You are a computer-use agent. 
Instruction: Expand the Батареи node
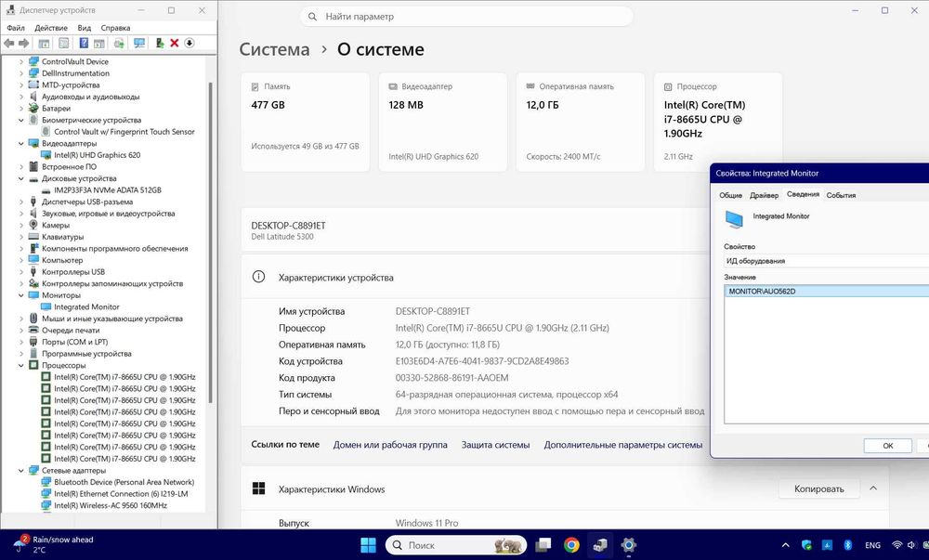21,109
